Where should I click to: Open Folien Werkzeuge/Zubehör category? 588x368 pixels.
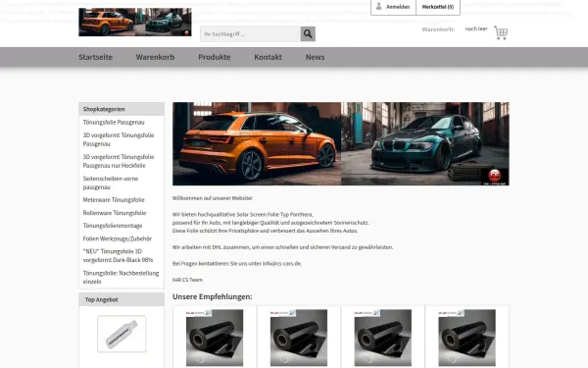(x=118, y=238)
